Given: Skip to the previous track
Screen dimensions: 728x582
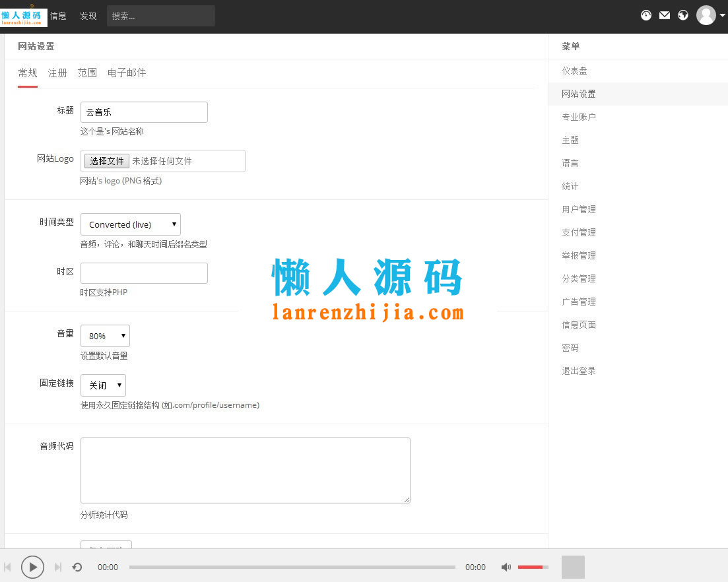Looking at the screenshot, I should click(x=7, y=567).
